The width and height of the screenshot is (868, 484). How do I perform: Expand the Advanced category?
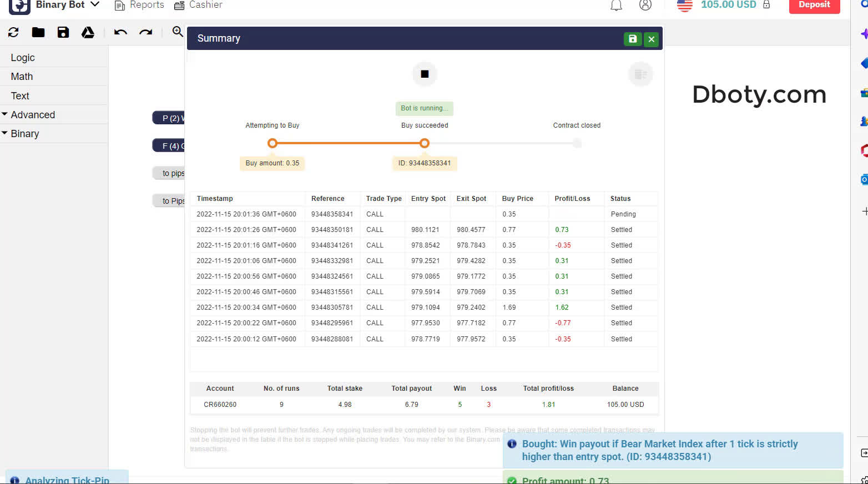pyautogui.click(x=33, y=115)
